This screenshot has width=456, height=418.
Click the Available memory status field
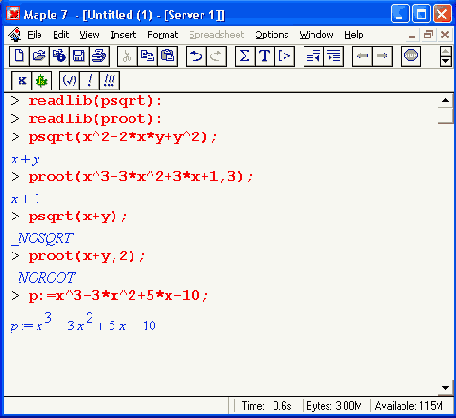click(409, 406)
